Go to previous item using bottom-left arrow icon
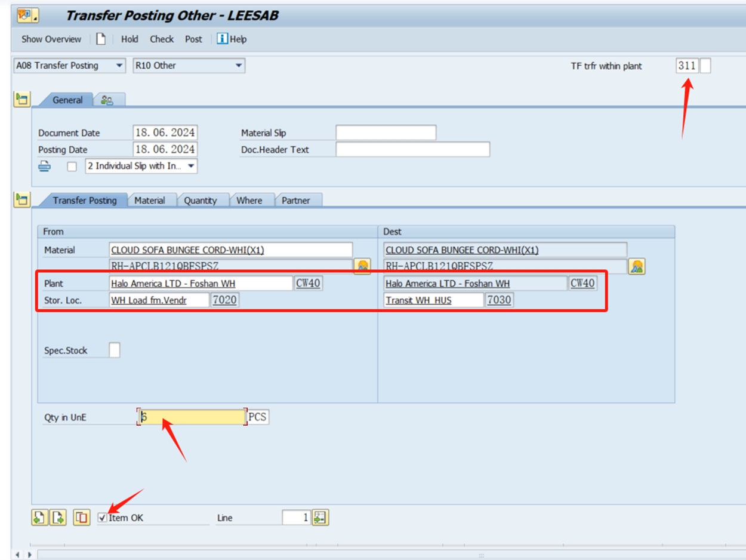The width and height of the screenshot is (746, 560). point(39,518)
